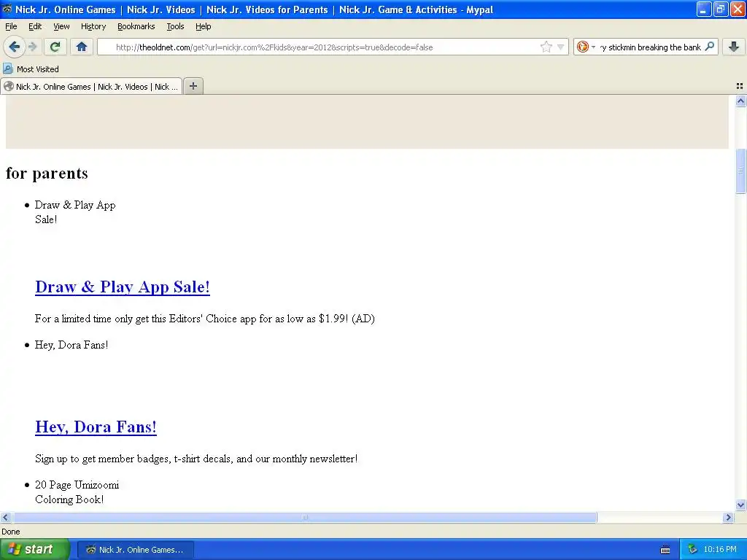This screenshot has width=747, height=560.
Task: Click the vertical scrollbar up arrow
Action: pyautogui.click(x=740, y=101)
